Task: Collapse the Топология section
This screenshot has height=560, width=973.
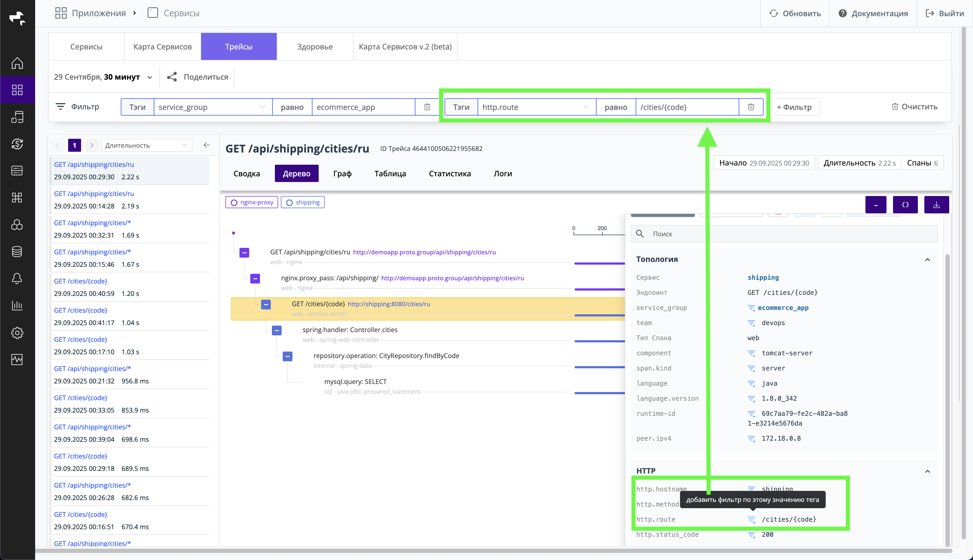Action: pos(927,260)
